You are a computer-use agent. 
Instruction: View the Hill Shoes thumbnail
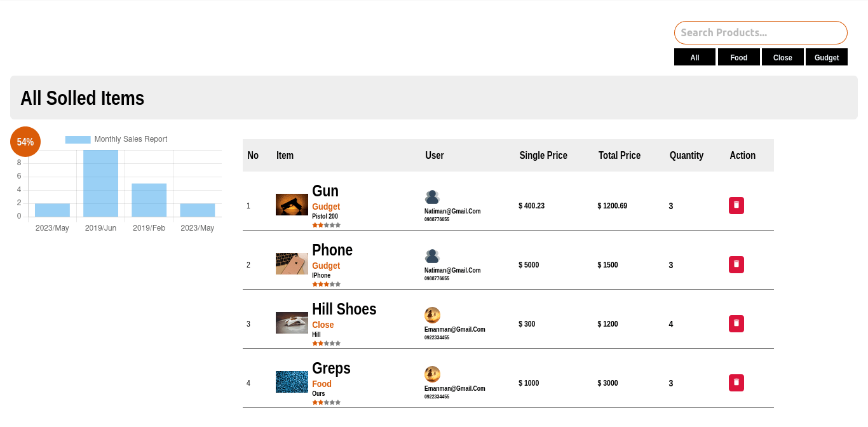tap(292, 323)
